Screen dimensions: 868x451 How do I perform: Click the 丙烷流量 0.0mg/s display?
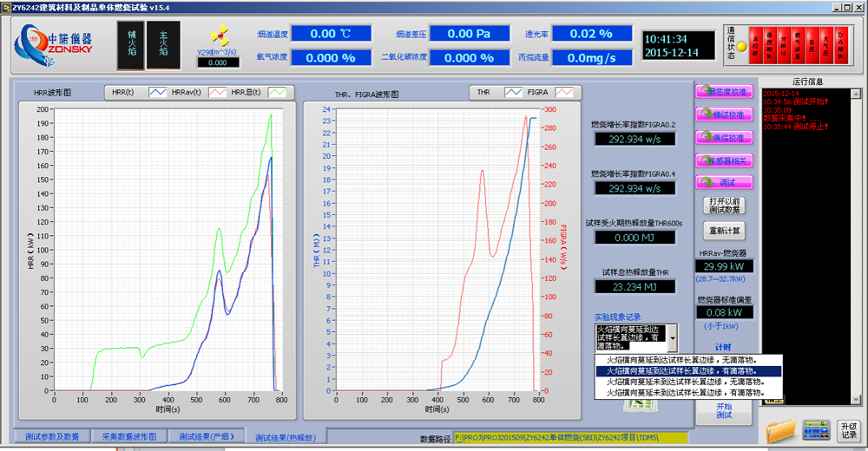591,57
